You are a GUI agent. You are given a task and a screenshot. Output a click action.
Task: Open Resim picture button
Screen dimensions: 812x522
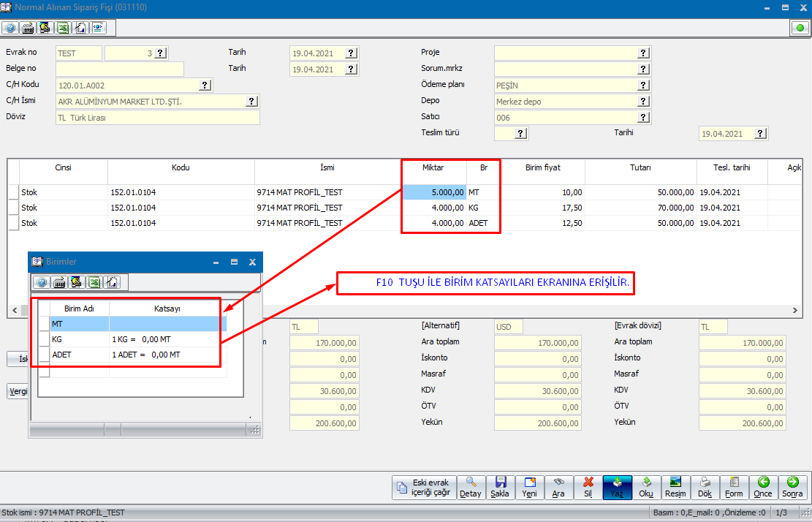[x=675, y=488]
